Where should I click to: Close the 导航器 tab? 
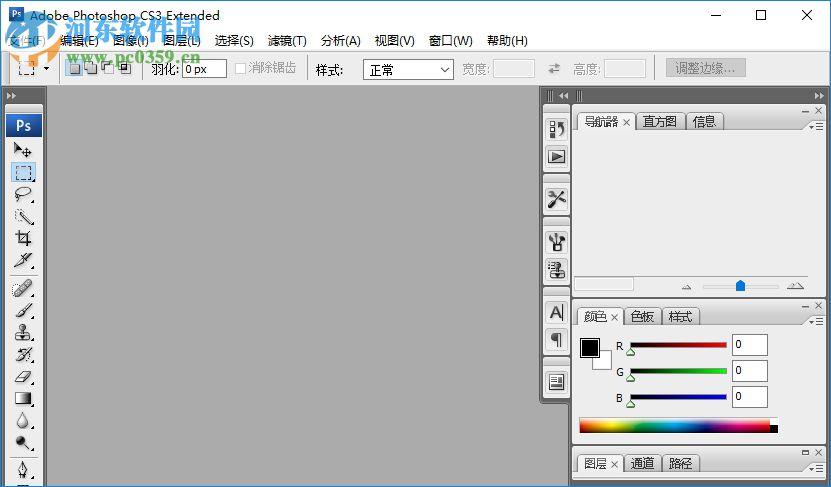(626, 122)
